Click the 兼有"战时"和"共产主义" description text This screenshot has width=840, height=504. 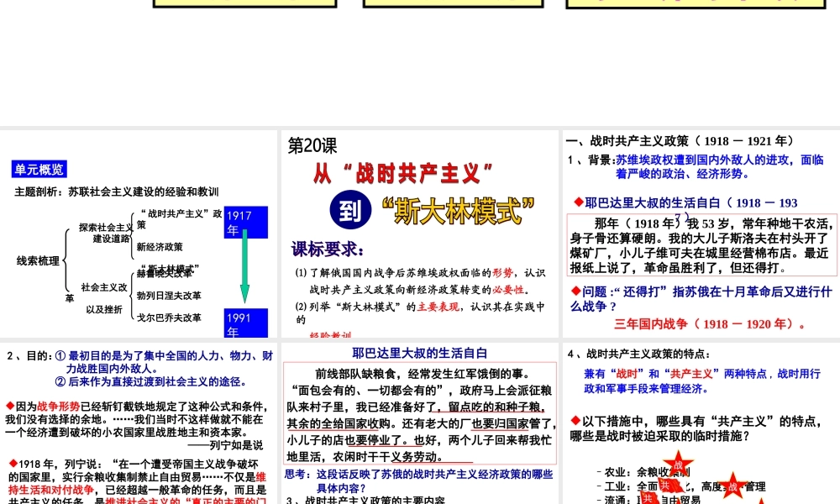(701, 381)
